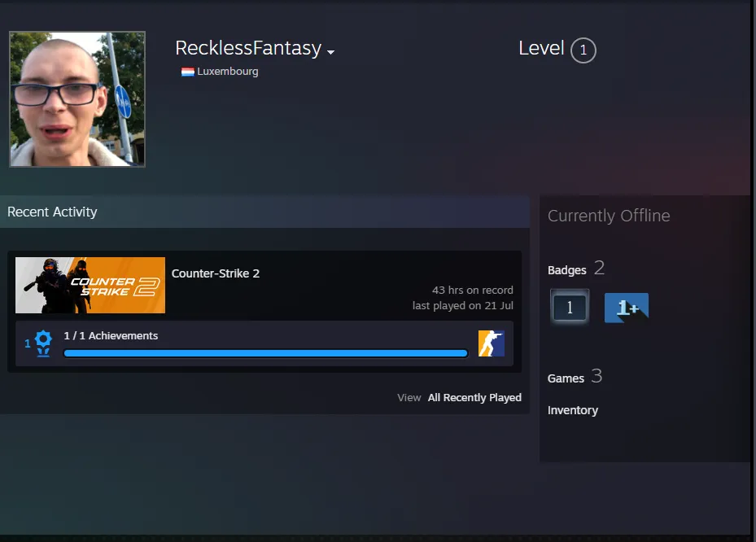Screen dimensions: 756x542
Task: Open the All Recently Played link
Action: (x=474, y=398)
